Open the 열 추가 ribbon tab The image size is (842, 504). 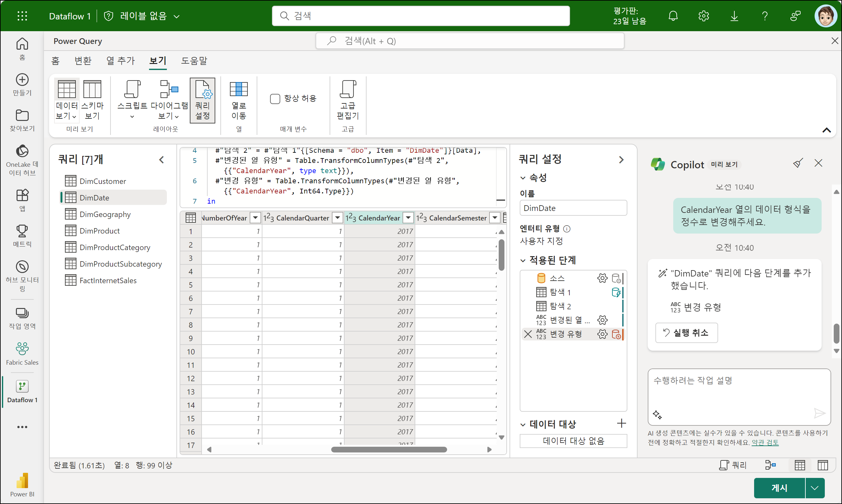[x=120, y=61]
